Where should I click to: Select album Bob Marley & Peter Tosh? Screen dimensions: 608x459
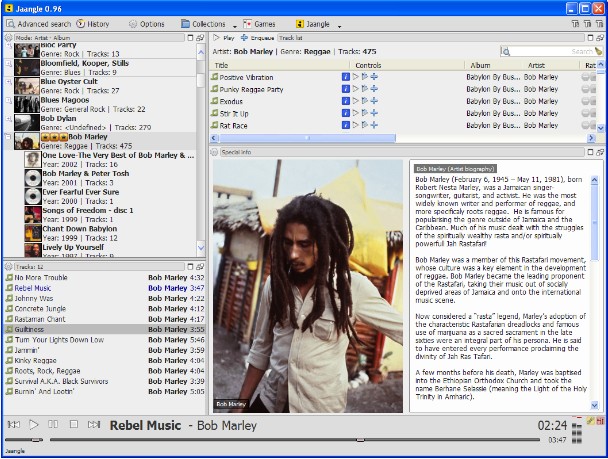point(110,178)
